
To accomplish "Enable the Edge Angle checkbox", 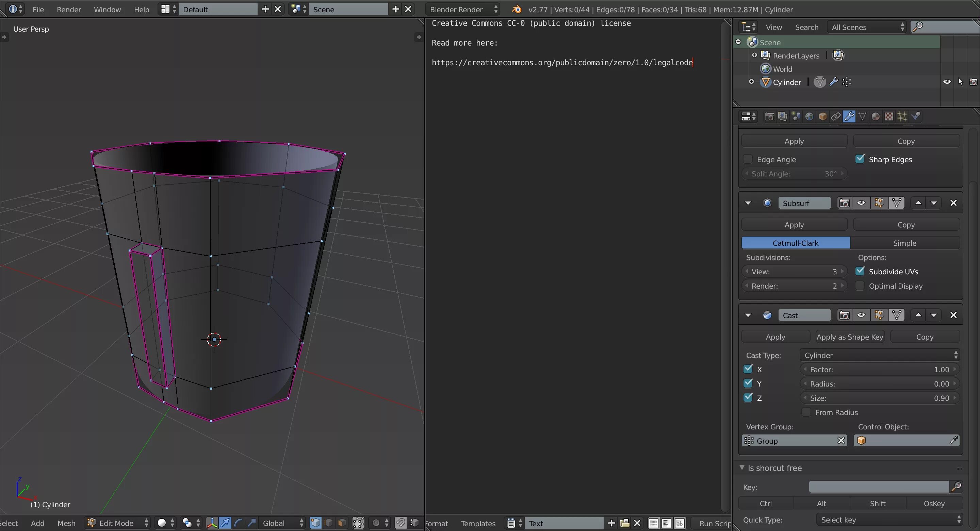I will [748, 159].
